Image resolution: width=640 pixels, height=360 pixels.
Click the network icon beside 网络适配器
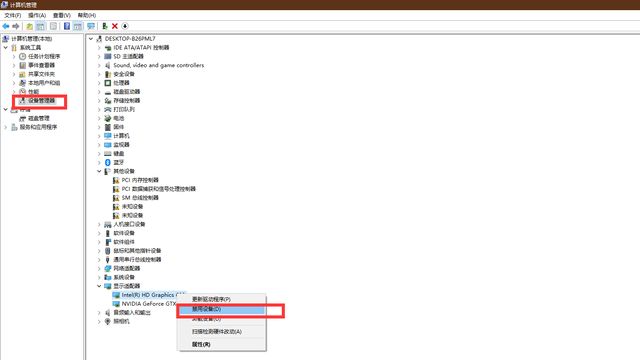coord(108,269)
